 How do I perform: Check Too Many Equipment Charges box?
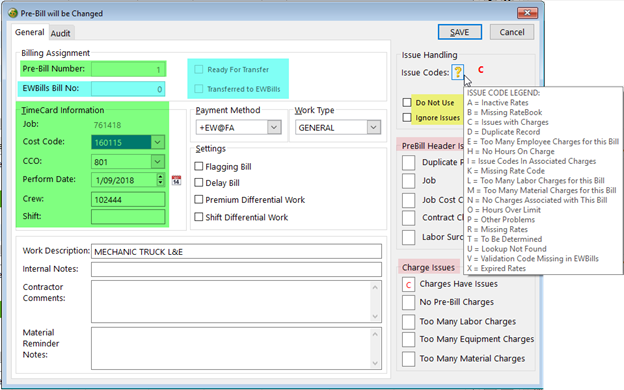[408, 339]
